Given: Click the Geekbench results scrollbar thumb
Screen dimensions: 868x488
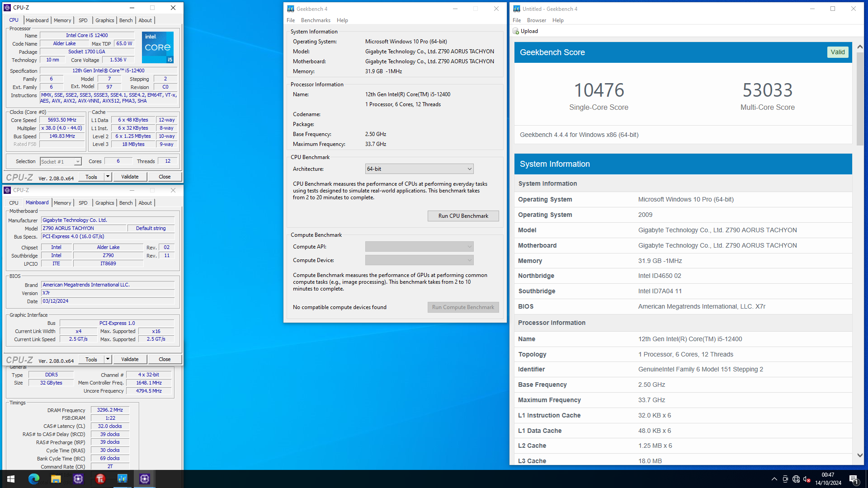Looking at the screenshot, I should tap(860, 98).
